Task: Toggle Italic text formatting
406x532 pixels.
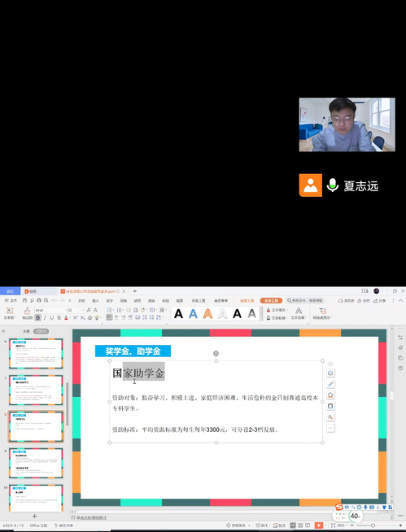Action: 45,318
